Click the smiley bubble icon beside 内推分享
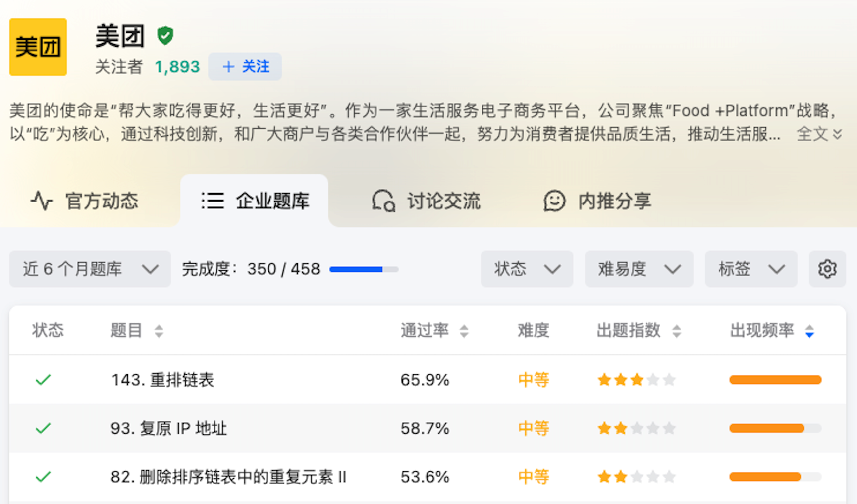This screenshot has width=857, height=504. pos(554,201)
